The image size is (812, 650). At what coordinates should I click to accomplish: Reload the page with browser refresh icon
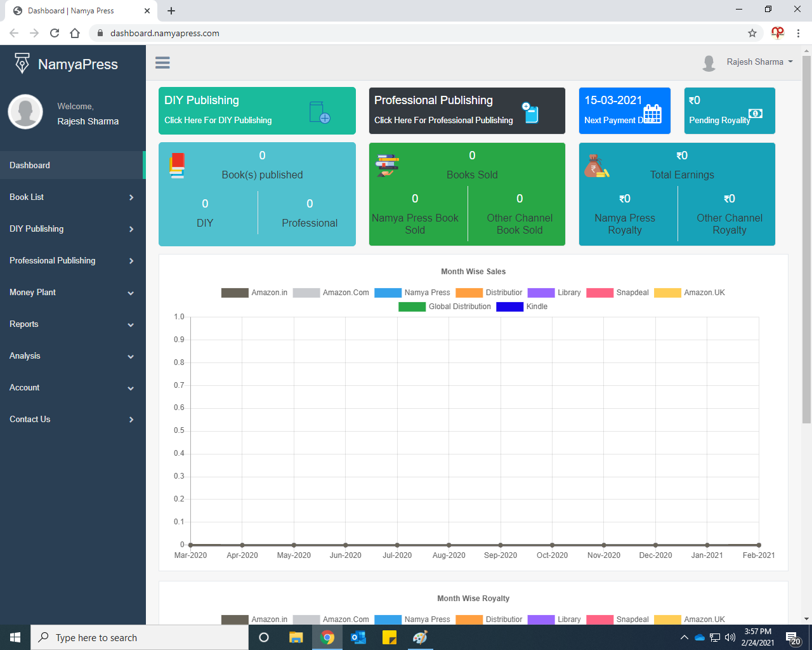click(55, 33)
